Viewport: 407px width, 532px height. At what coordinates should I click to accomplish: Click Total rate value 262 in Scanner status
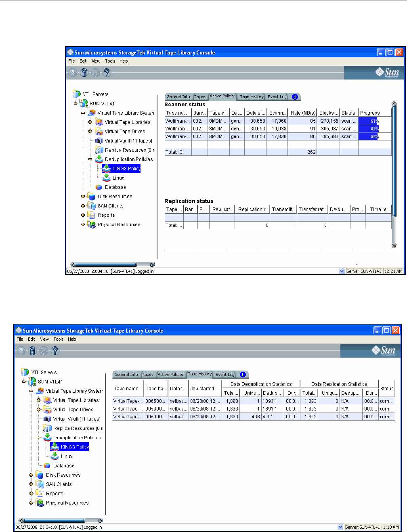(303, 152)
